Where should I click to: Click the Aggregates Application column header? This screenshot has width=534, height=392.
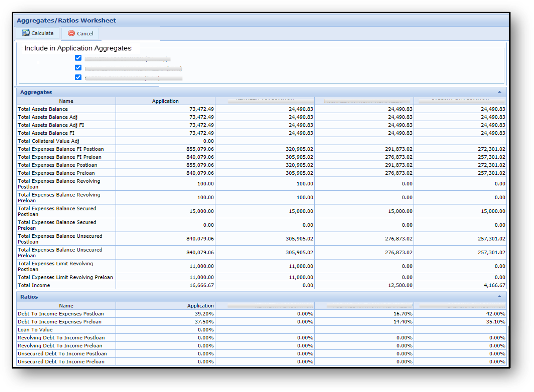(165, 101)
